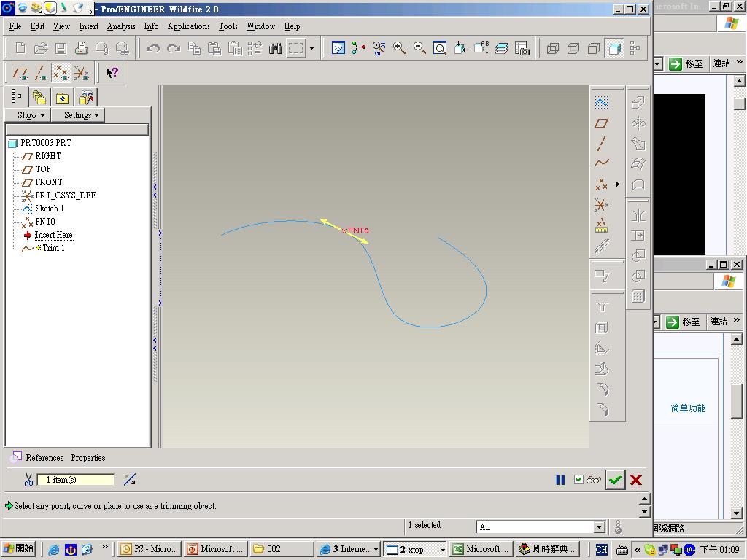Open the Insert menu
This screenshot has height=560, width=747.
88,26
